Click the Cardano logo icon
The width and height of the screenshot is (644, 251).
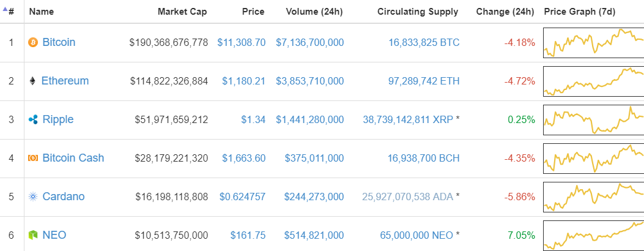(x=33, y=197)
